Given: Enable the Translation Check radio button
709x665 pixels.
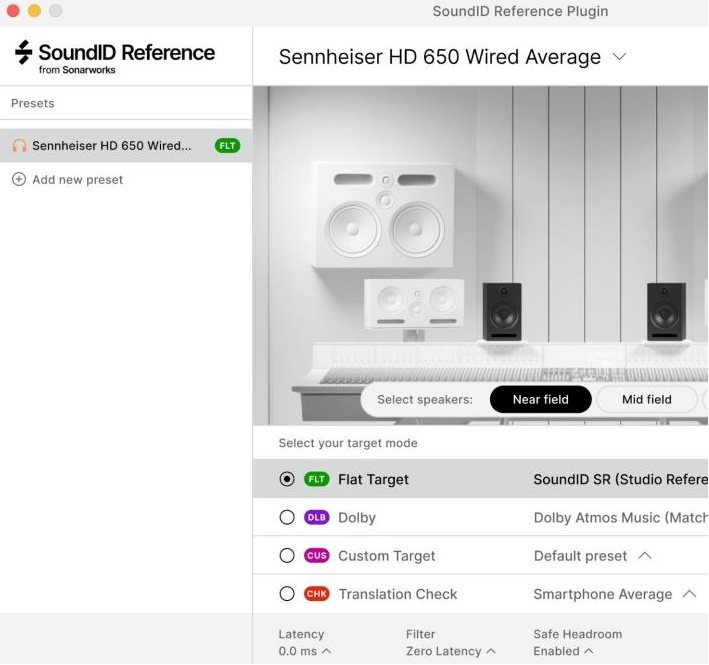Looking at the screenshot, I should 287,594.
